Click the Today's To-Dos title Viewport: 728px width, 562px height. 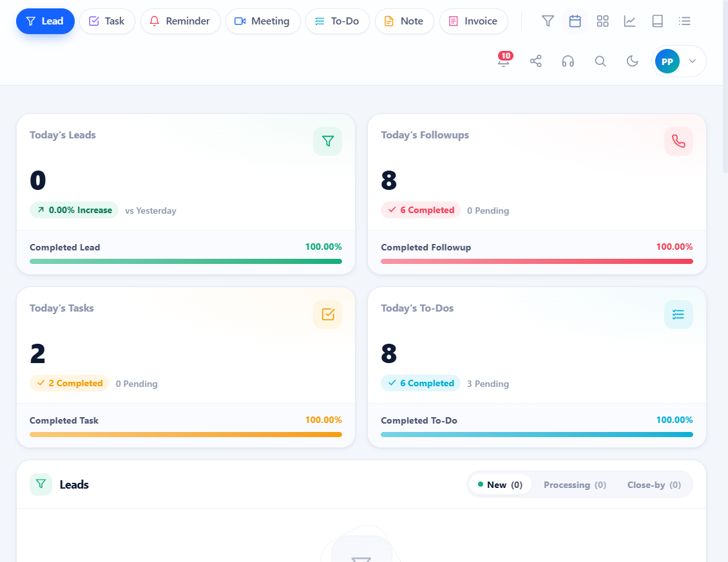pyautogui.click(x=417, y=308)
